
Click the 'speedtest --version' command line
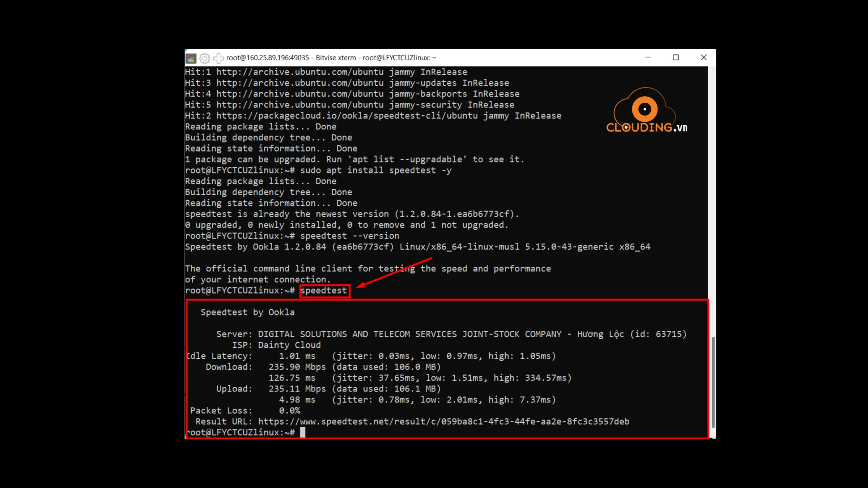tap(350, 236)
